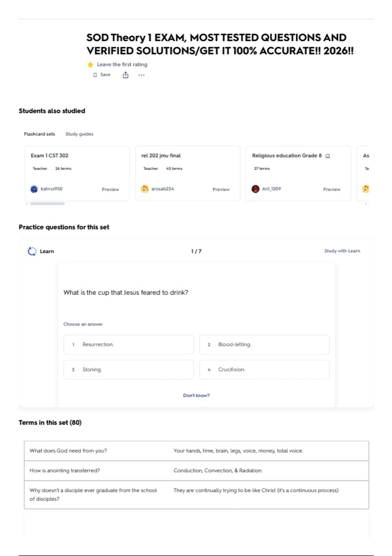Click the Don't know? link
The width and height of the screenshot is (392, 556).
(196, 395)
